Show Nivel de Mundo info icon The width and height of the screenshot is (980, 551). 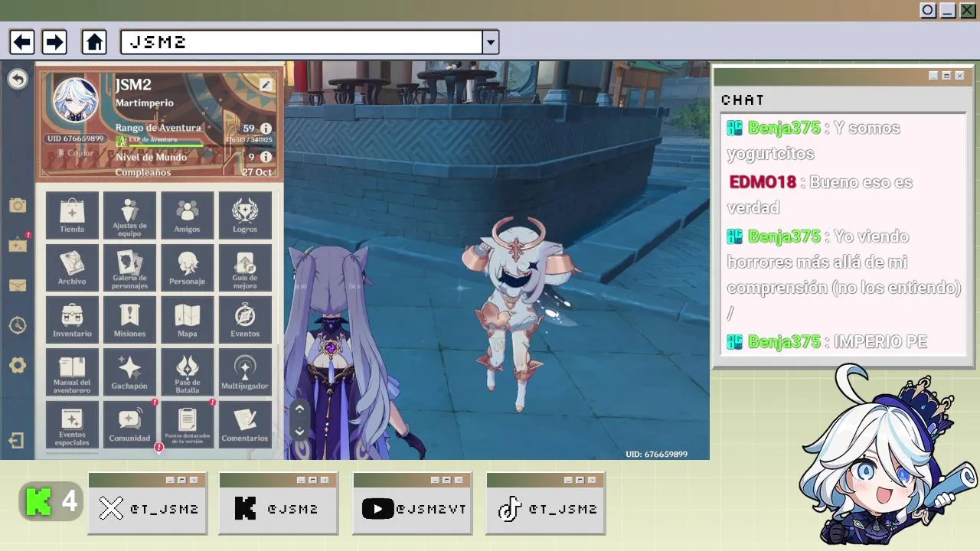(x=266, y=157)
